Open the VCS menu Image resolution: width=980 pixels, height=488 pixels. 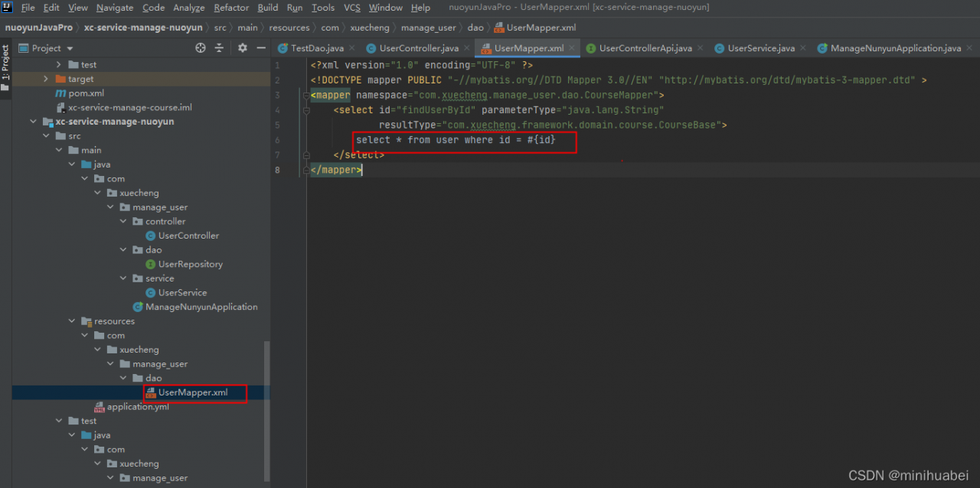tap(352, 8)
